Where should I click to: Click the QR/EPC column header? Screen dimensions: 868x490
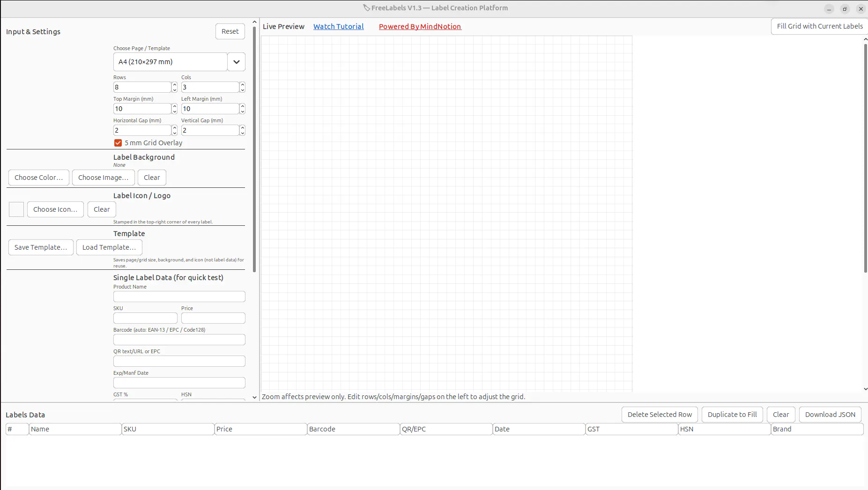click(446, 429)
